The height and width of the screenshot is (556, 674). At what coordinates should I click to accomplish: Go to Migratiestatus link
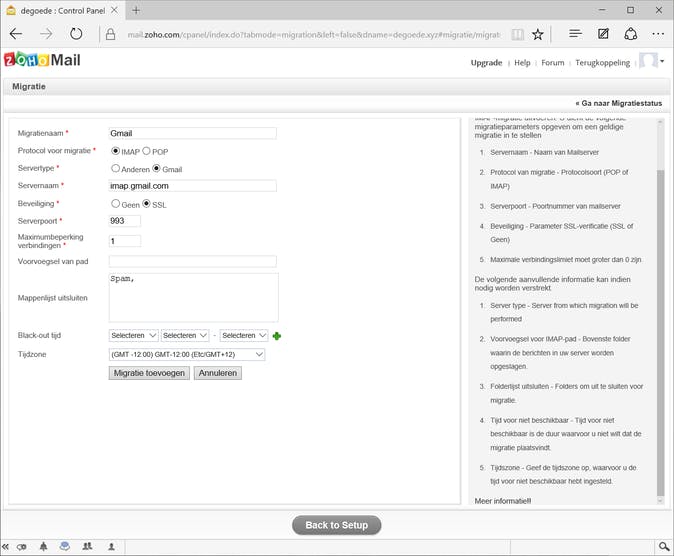pos(619,103)
